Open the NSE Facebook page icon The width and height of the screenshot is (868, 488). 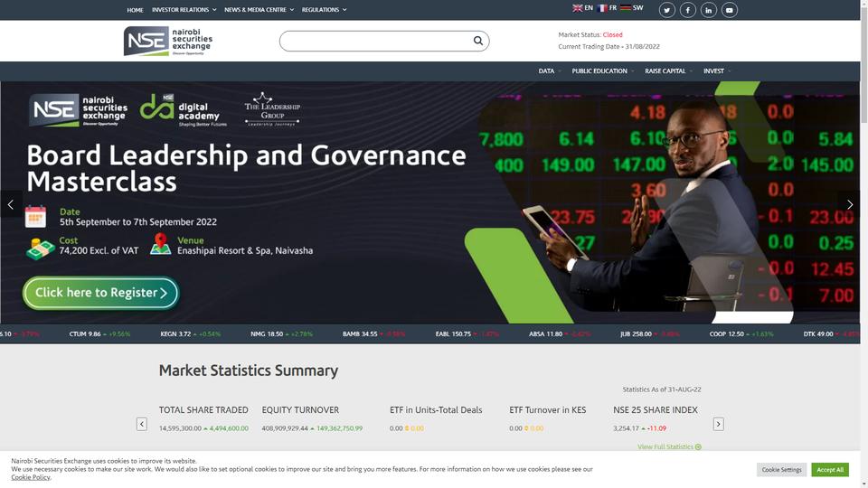tap(687, 10)
